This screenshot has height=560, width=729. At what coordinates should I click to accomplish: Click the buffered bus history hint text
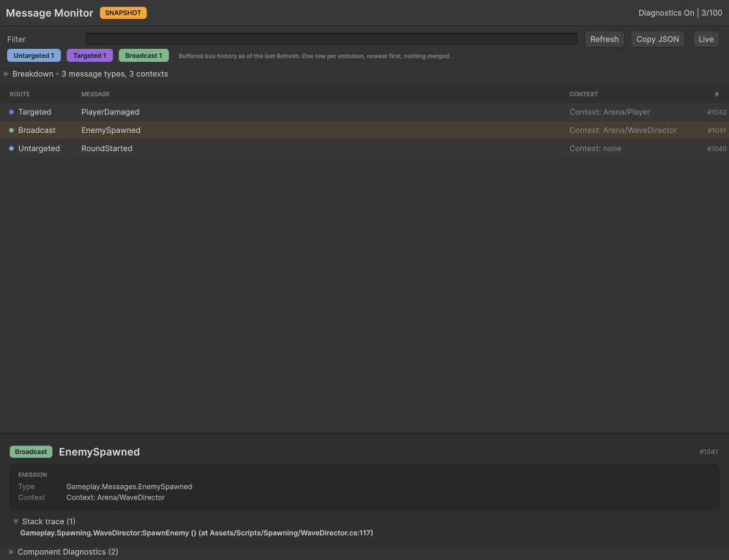[314, 56]
